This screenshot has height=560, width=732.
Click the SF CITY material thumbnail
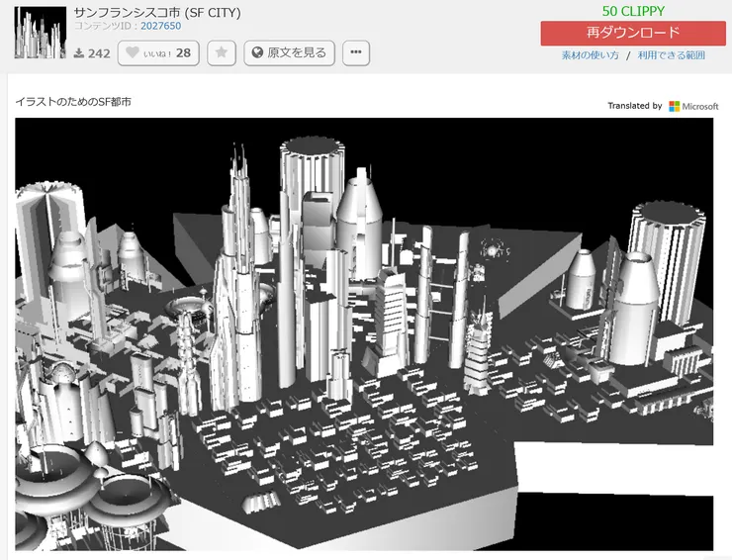coord(41,33)
